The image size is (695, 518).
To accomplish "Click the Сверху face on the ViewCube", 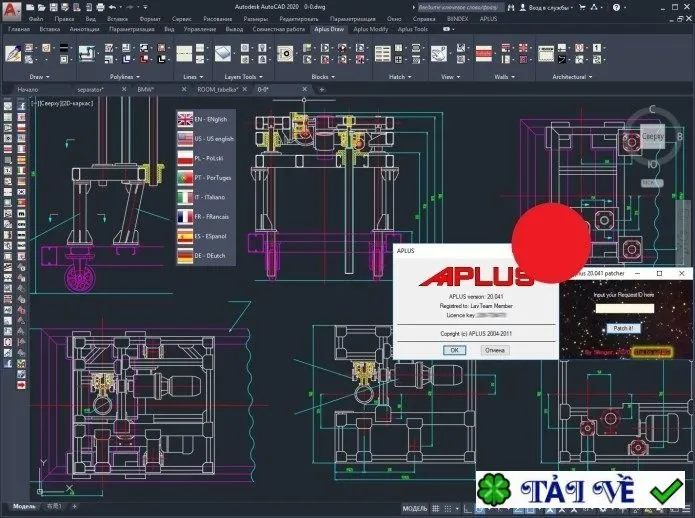I will pos(652,136).
